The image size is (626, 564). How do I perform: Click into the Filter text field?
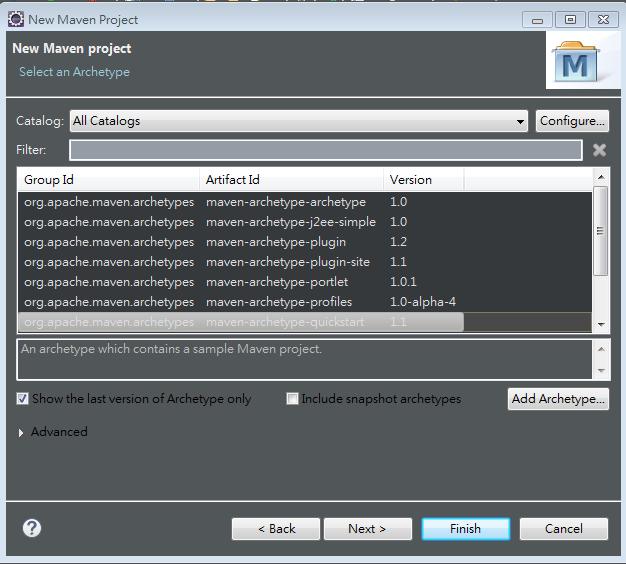(326, 150)
